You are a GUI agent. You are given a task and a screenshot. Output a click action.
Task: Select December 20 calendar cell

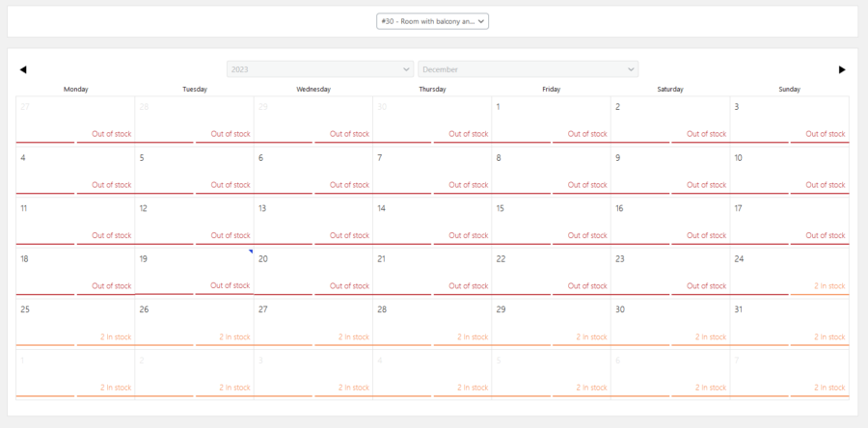tap(313, 272)
